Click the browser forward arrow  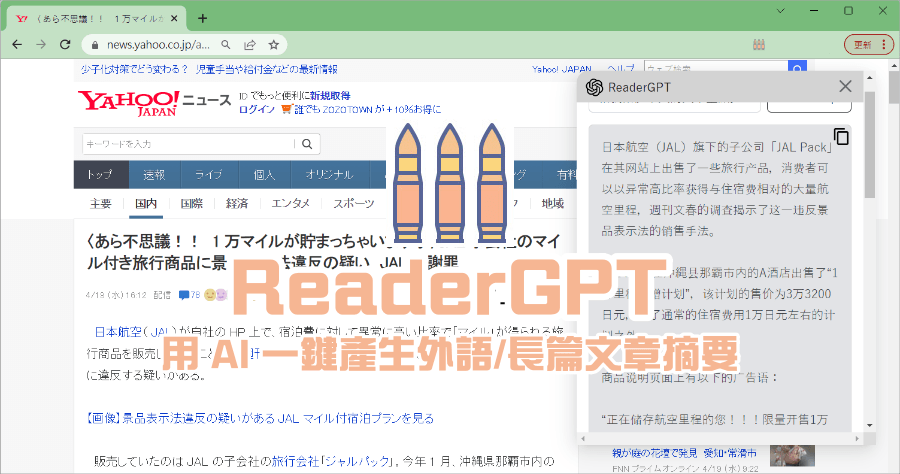pos(41,44)
